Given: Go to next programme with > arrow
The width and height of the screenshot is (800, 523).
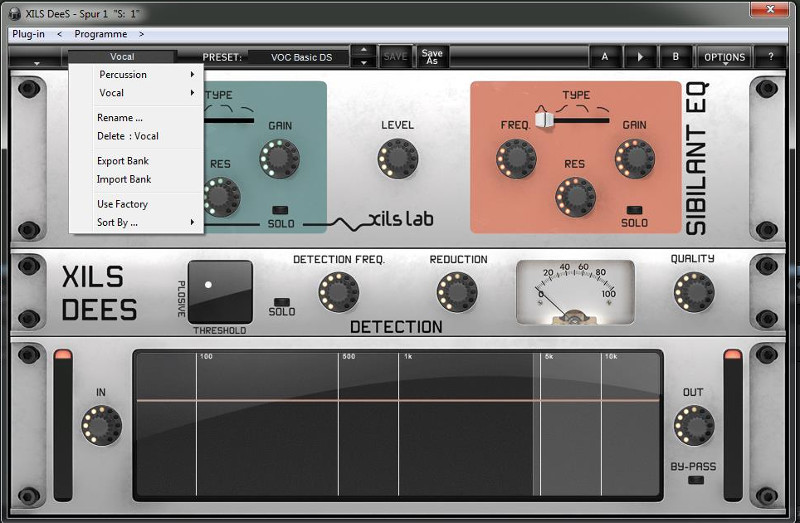Looking at the screenshot, I should (141, 34).
